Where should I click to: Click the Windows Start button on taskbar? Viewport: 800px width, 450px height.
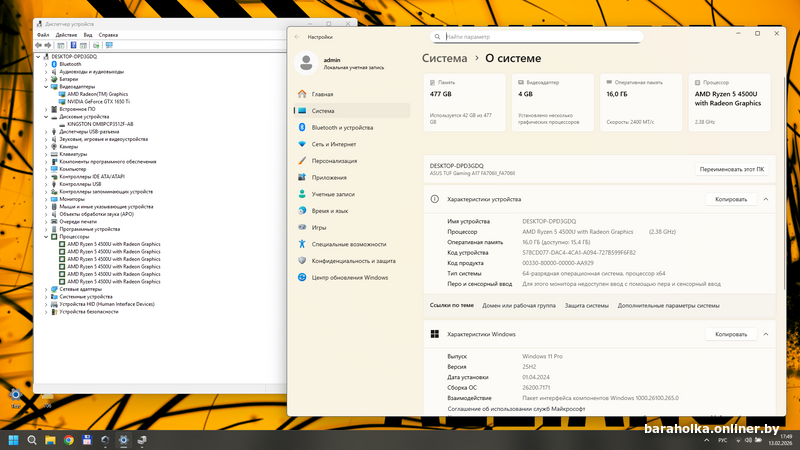[x=14, y=439]
